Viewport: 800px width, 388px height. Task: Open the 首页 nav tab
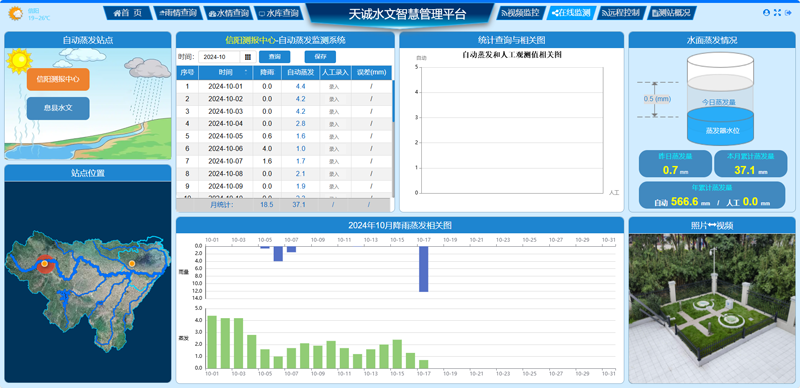tap(128, 13)
